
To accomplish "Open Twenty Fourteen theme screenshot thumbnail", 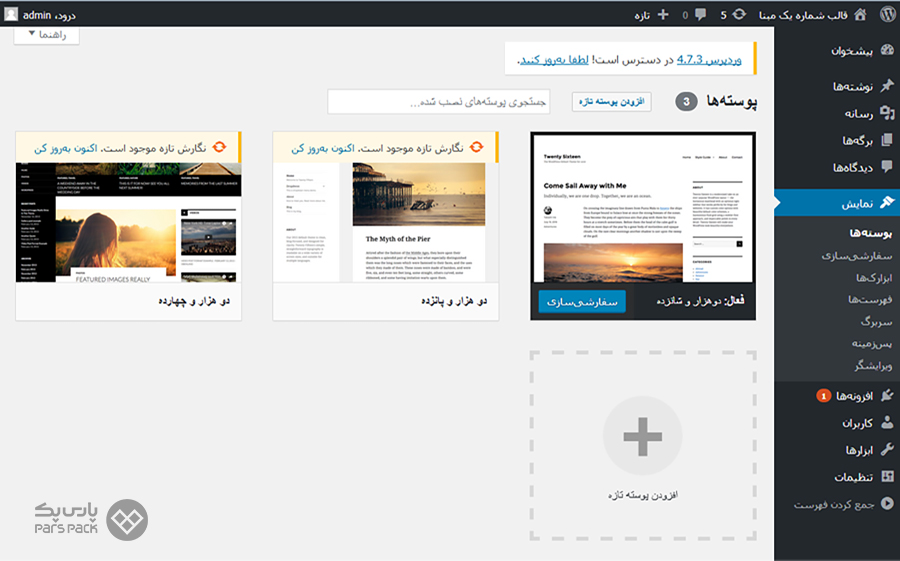I will pos(129,222).
